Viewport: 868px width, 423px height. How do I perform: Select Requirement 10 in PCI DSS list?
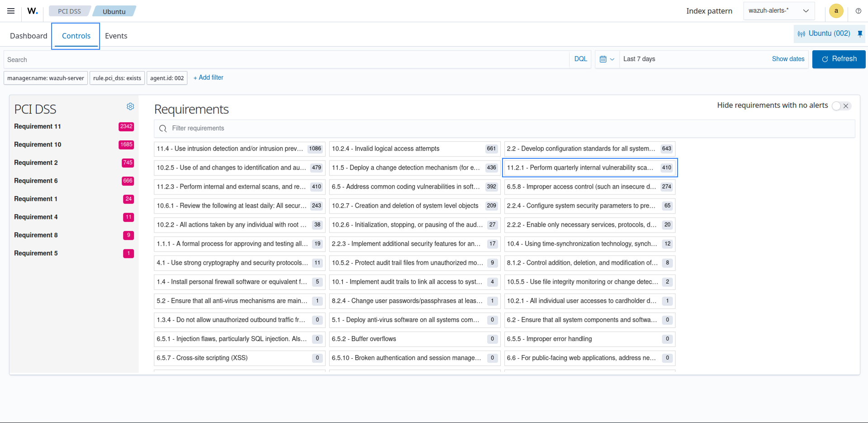[38, 145]
